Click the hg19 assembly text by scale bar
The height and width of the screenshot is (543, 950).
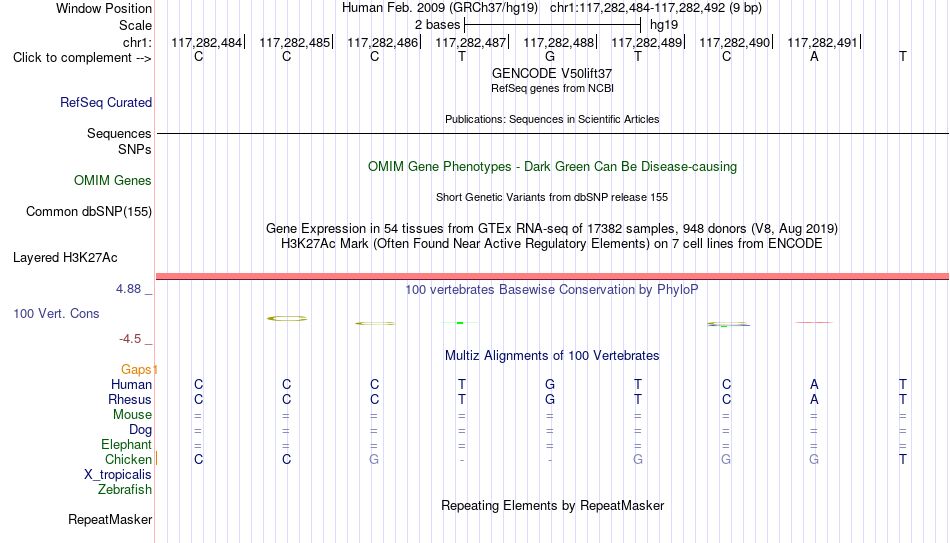click(x=664, y=25)
